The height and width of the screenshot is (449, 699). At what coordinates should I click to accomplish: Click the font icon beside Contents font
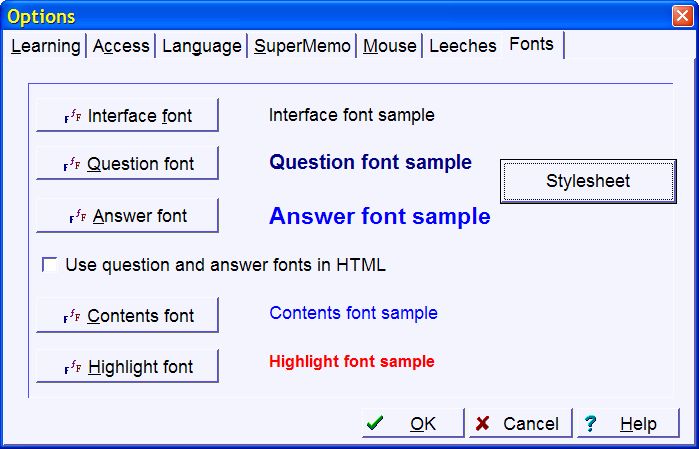(72, 316)
